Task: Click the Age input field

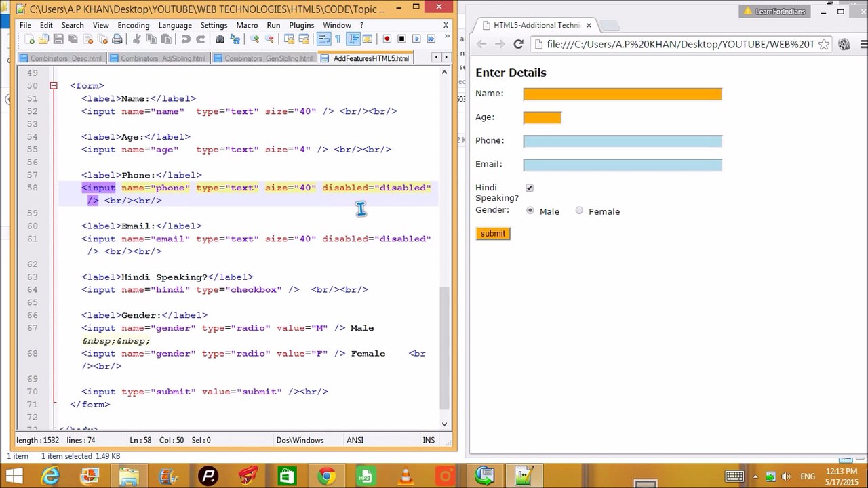Action: click(542, 118)
